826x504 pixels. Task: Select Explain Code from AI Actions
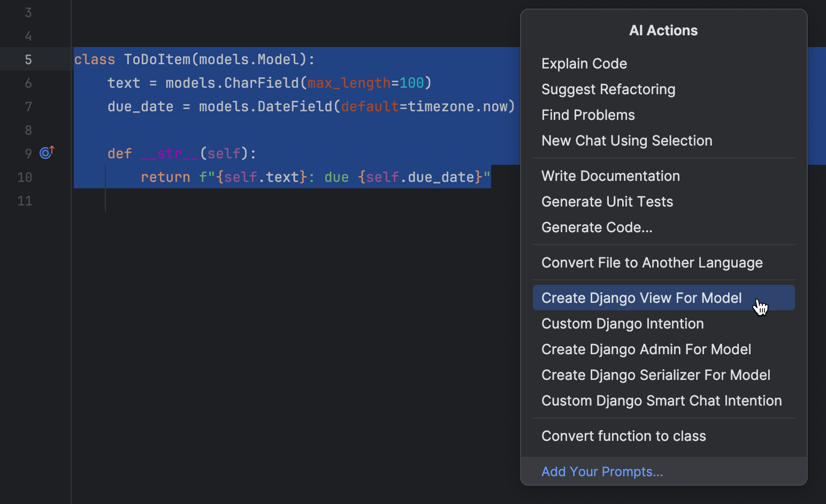pyautogui.click(x=584, y=64)
